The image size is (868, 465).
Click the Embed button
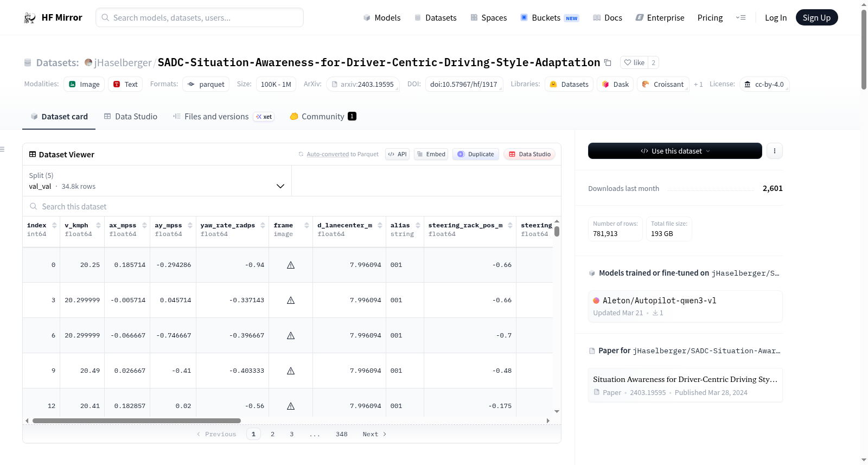click(x=431, y=154)
